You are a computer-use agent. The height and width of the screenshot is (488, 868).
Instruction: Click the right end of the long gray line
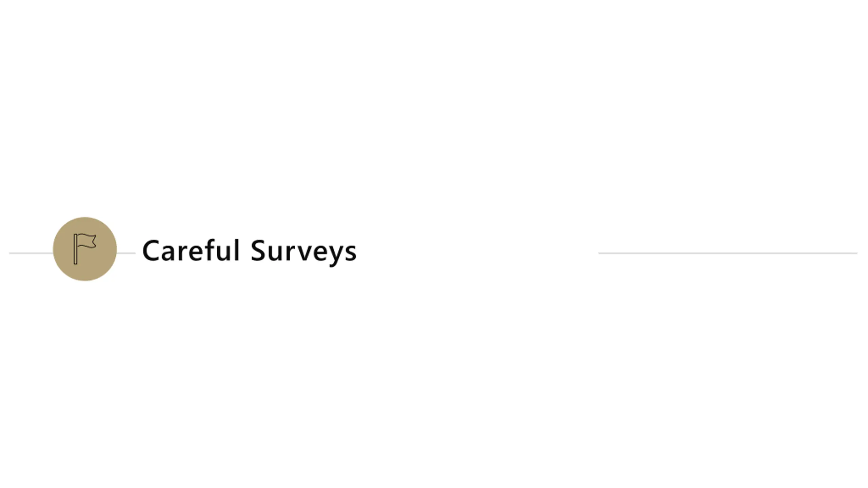(855, 253)
